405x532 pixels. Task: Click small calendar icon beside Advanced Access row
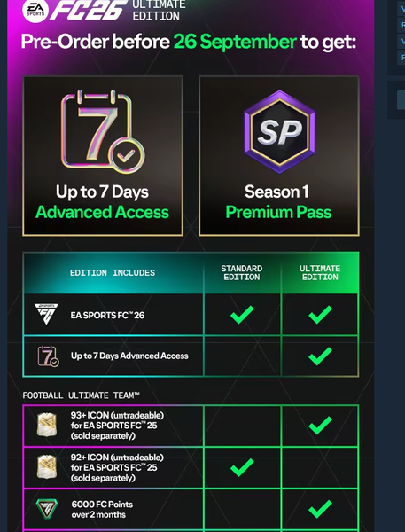coord(48,356)
